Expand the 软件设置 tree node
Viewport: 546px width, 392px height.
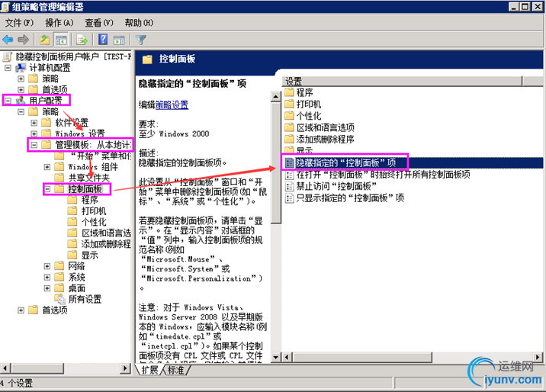[34, 123]
